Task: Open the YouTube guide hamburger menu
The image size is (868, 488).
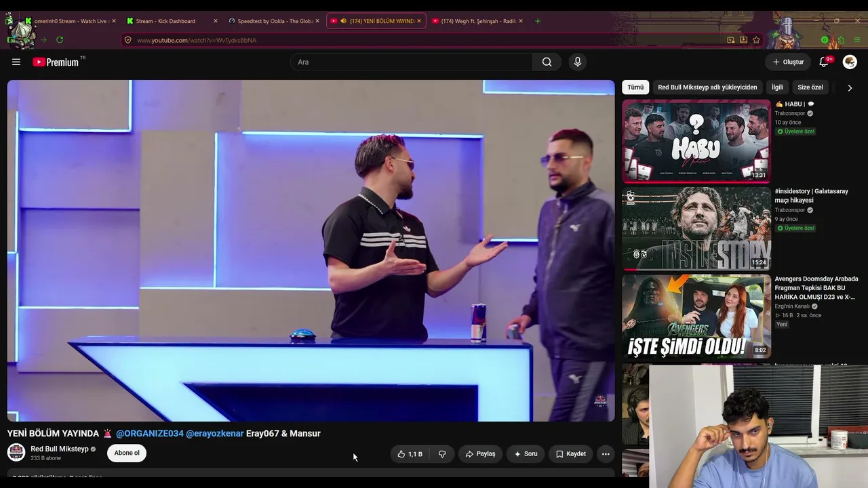Action: (16, 62)
